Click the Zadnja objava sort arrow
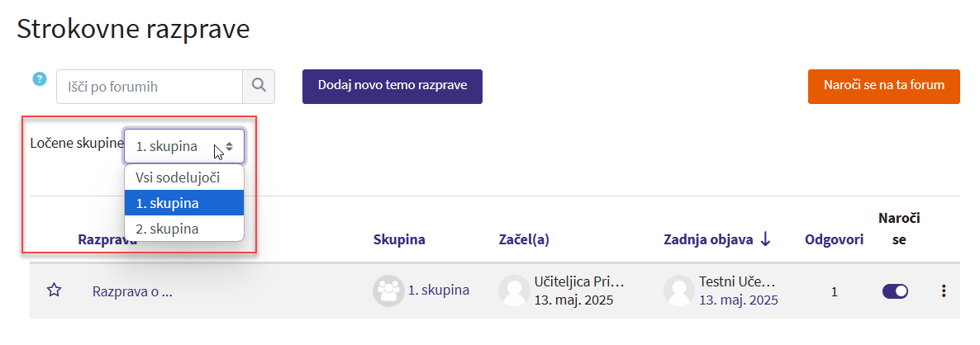Viewport: 980px width, 345px height. (x=765, y=239)
